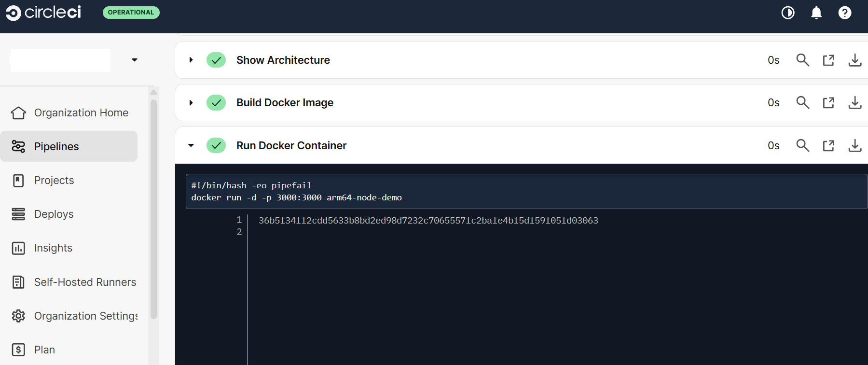Expand the Build Docker Image step

pyautogui.click(x=191, y=103)
